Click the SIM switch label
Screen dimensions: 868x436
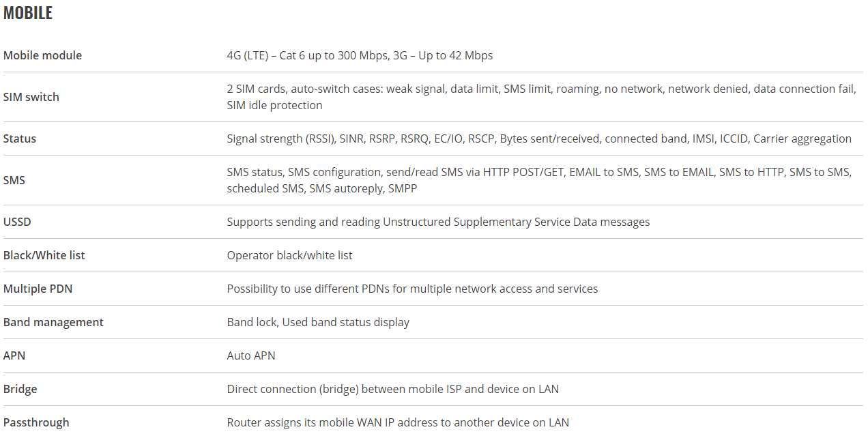click(31, 97)
